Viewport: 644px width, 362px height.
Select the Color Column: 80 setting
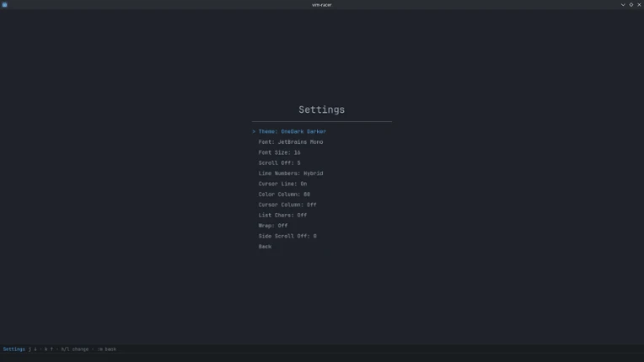(x=284, y=194)
